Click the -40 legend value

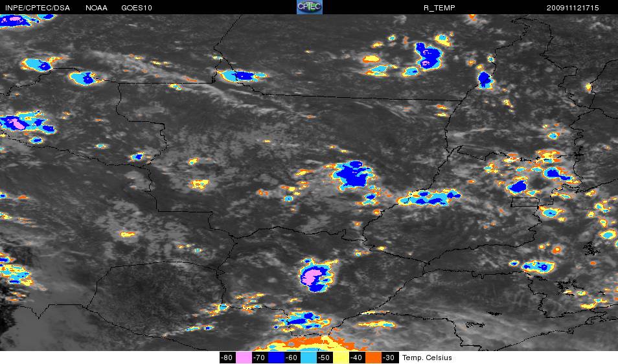click(x=356, y=358)
